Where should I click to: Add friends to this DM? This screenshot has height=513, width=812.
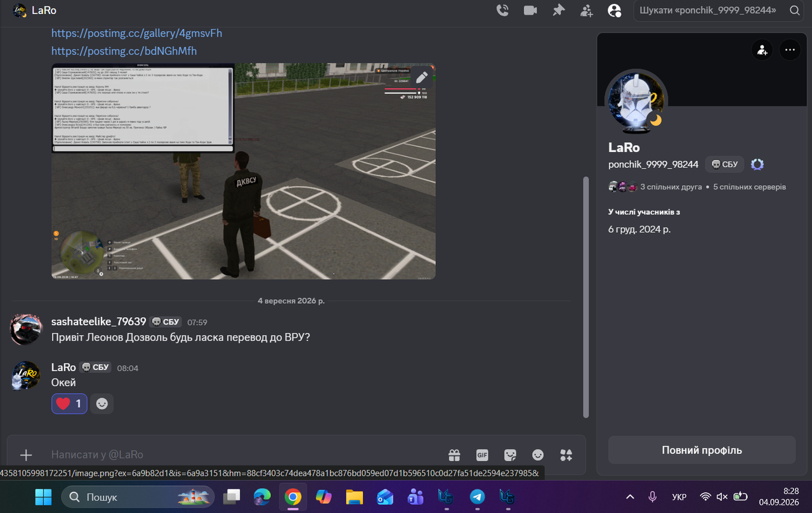586,10
